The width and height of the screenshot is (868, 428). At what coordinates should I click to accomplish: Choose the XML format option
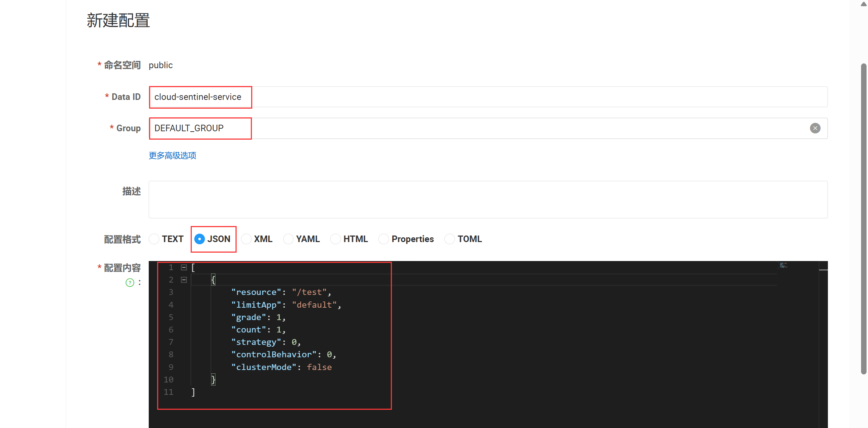(x=246, y=239)
